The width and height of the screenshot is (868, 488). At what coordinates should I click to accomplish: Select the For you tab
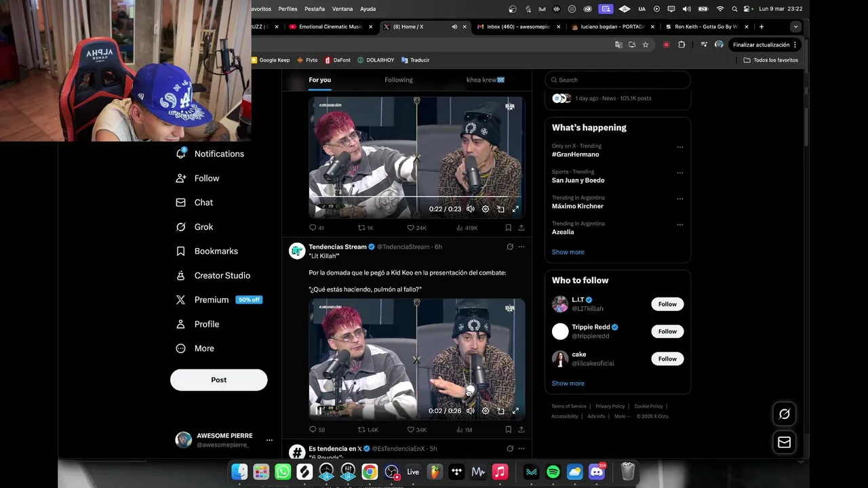point(320,80)
